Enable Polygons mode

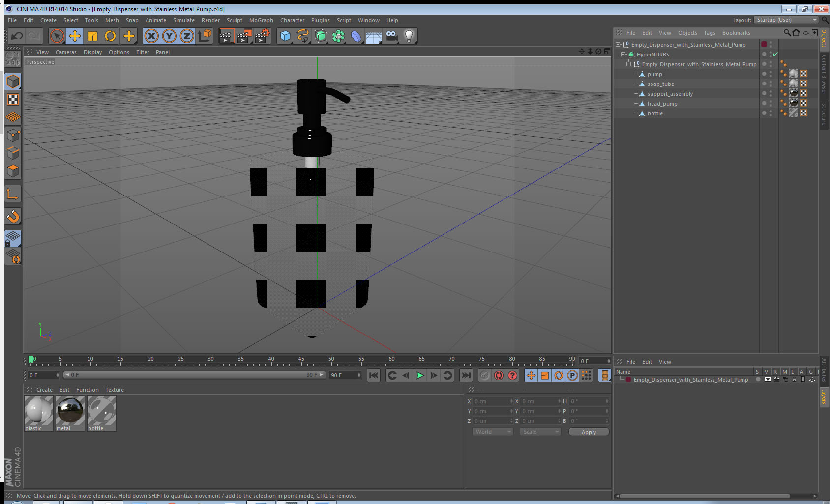[x=13, y=170]
